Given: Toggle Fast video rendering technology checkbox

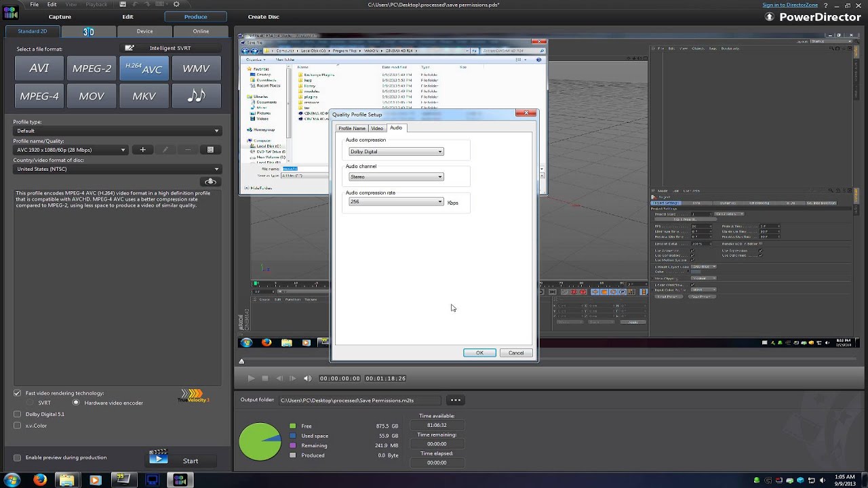Looking at the screenshot, I should 18,393.
